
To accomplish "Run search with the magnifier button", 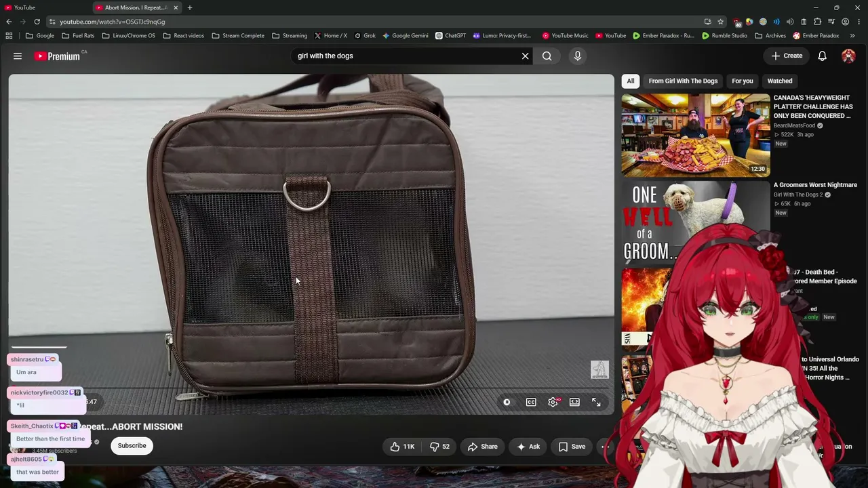I will tap(547, 56).
